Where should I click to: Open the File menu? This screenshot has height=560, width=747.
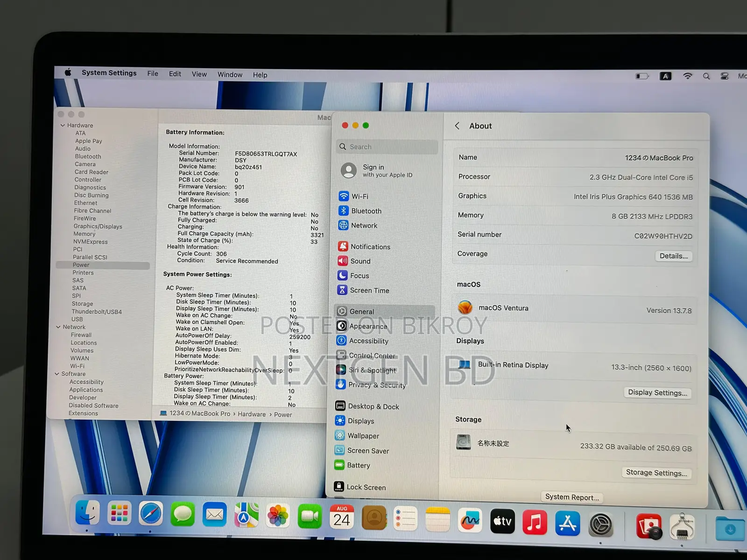pyautogui.click(x=153, y=73)
